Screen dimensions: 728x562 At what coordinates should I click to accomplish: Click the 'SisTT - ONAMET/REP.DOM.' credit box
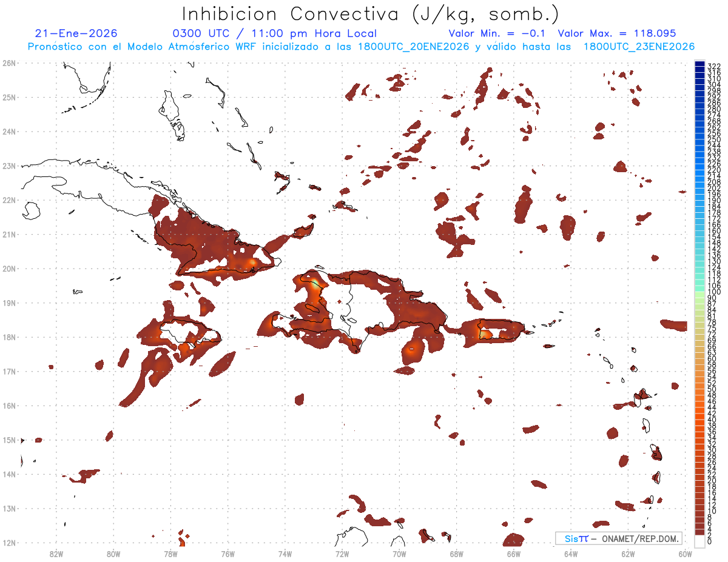pos(618,538)
